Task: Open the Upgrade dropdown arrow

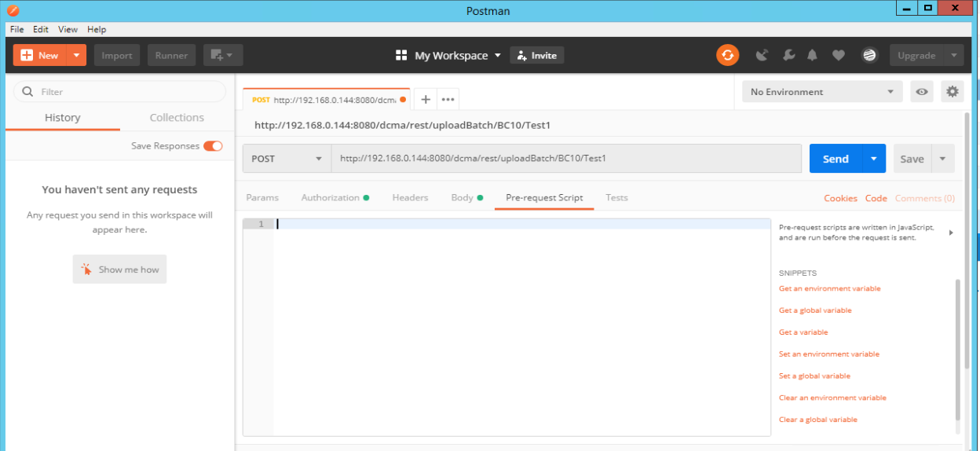Action: click(953, 55)
